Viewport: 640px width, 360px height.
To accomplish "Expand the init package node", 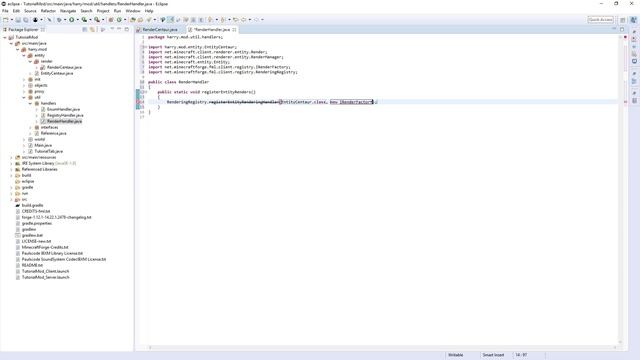I will pyautogui.click(x=24, y=80).
